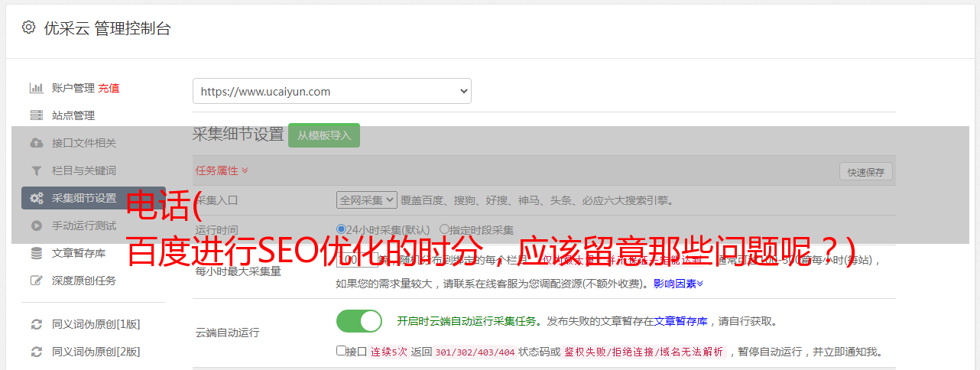Click the filter icon for 栏目与关键词

36,170
